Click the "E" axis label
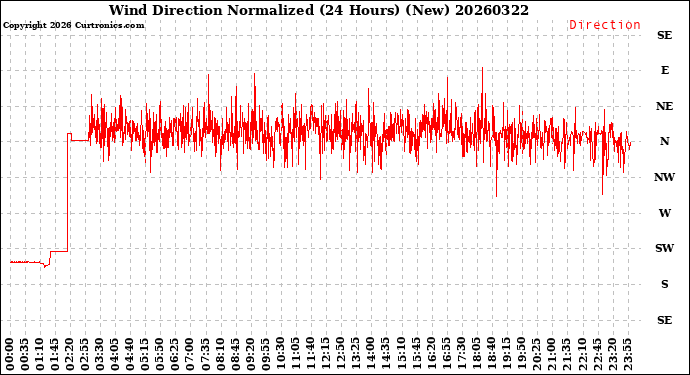This screenshot has width=690, height=375. (665, 70)
